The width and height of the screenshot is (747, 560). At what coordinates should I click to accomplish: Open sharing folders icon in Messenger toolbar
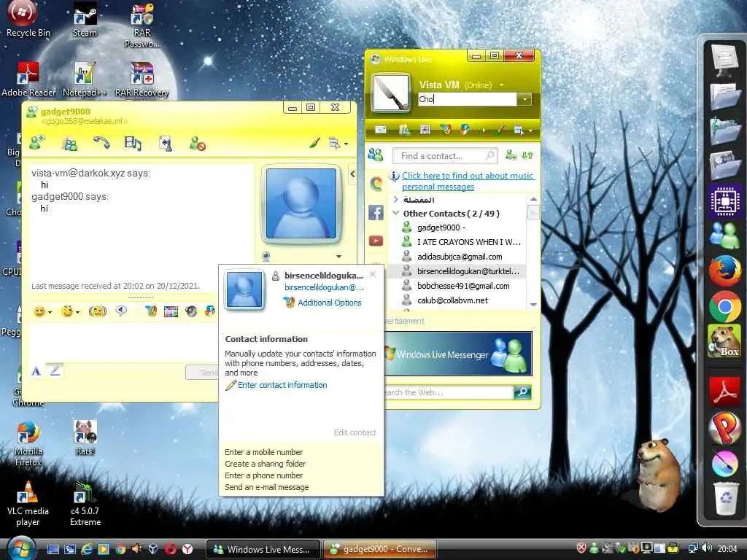[x=404, y=130]
